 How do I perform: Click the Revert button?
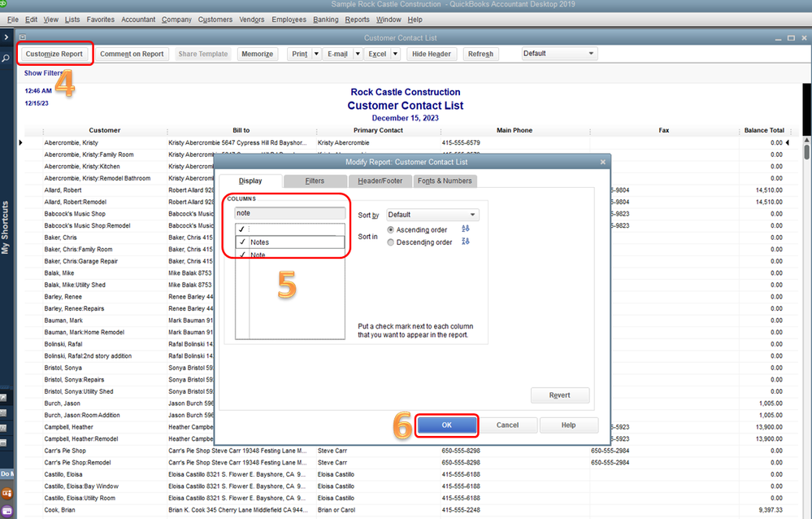560,395
